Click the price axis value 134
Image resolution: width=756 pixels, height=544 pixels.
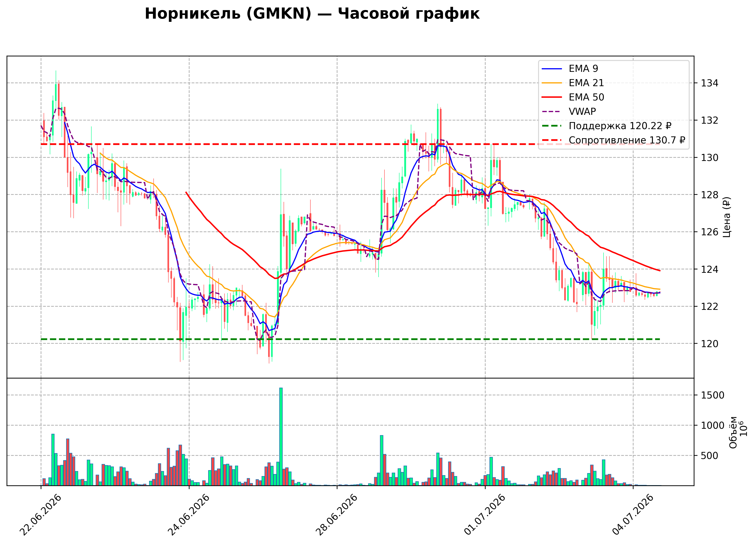tap(710, 83)
